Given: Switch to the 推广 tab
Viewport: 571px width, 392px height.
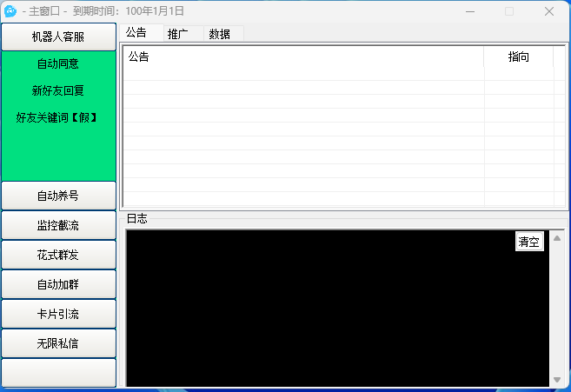Looking at the screenshot, I should [178, 34].
